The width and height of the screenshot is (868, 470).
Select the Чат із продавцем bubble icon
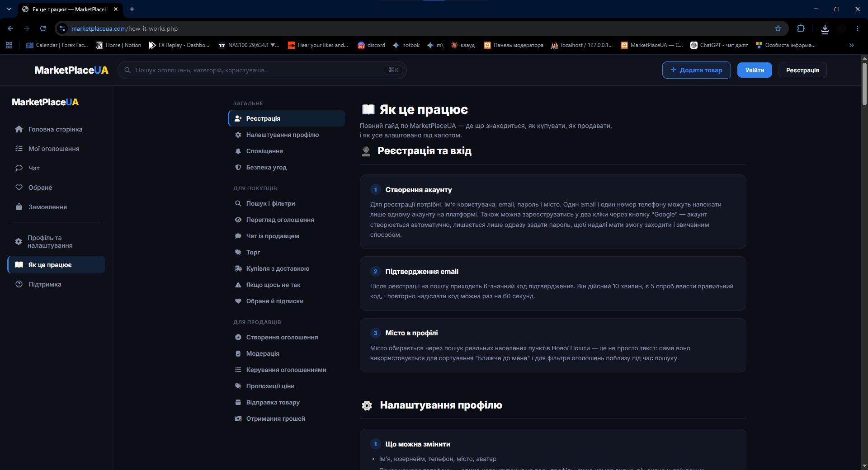pyautogui.click(x=238, y=236)
